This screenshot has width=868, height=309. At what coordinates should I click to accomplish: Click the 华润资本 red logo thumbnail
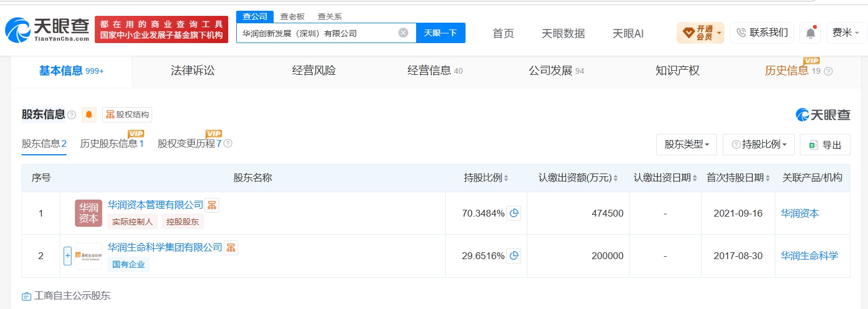[89, 213]
